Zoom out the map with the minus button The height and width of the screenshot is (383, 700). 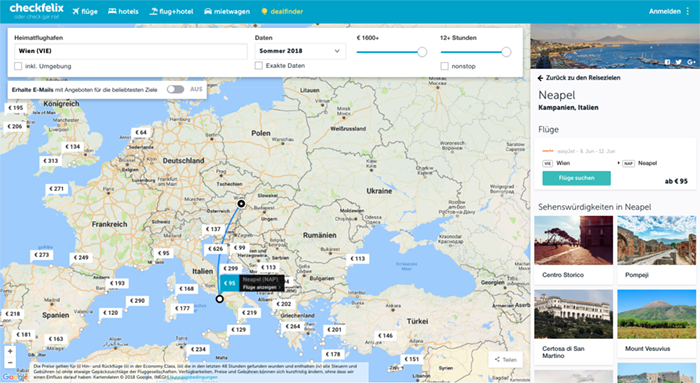(10, 363)
